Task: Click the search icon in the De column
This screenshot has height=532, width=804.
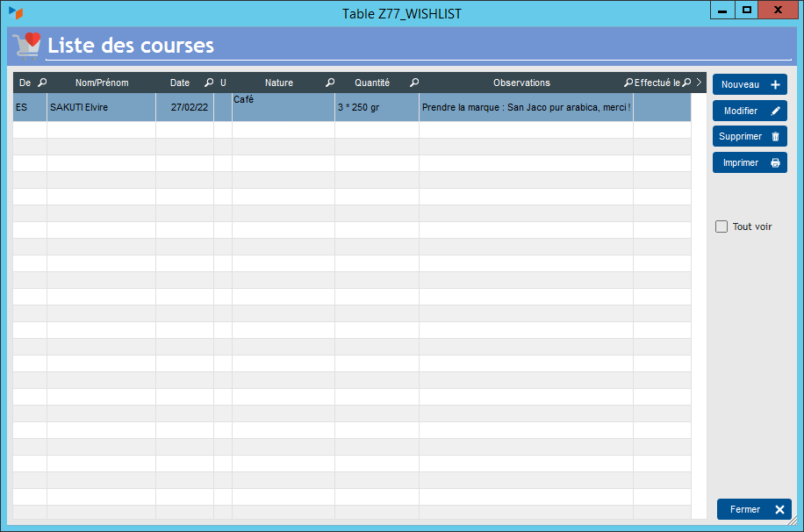Action: [x=42, y=83]
